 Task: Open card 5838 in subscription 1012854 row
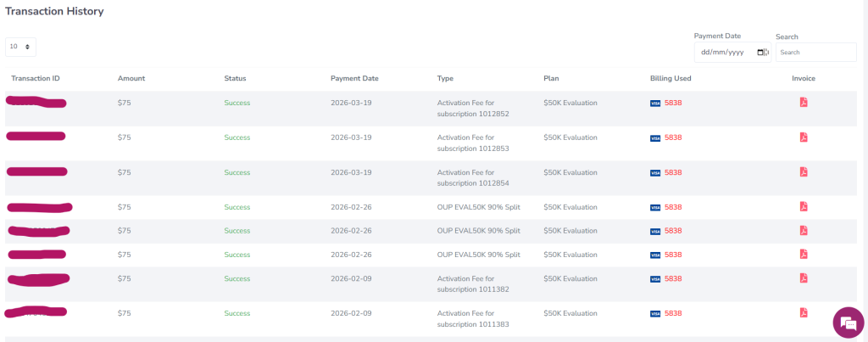[x=673, y=172]
